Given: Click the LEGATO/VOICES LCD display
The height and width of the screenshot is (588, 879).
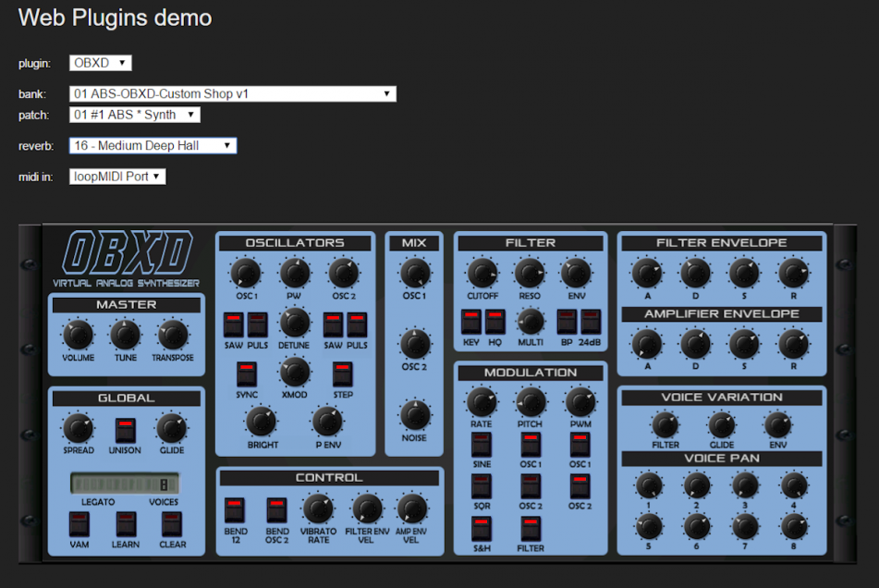Looking at the screenshot, I should (x=125, y=484).
